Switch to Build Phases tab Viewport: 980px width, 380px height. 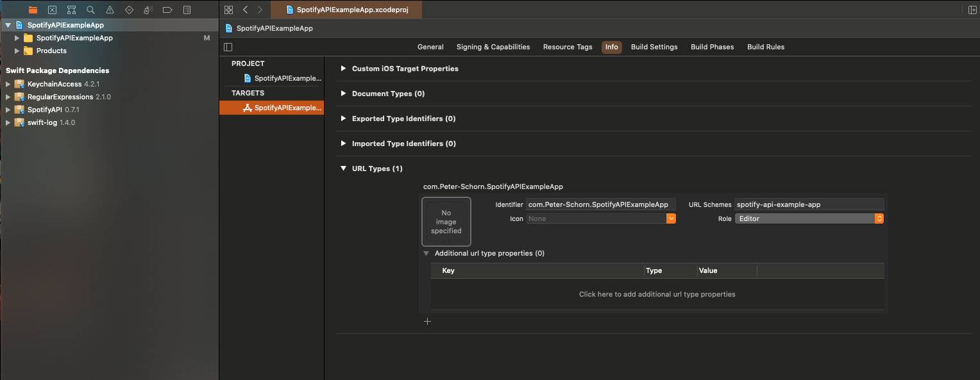click(x=713, y=47)
